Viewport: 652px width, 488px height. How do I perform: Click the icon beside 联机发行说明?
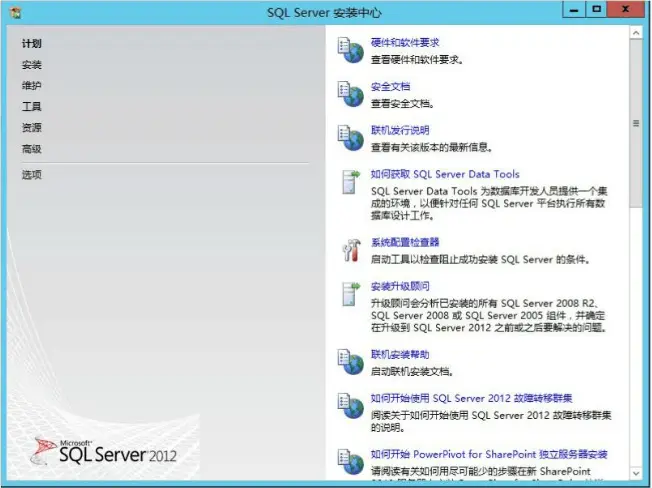(x=351, y=138)
